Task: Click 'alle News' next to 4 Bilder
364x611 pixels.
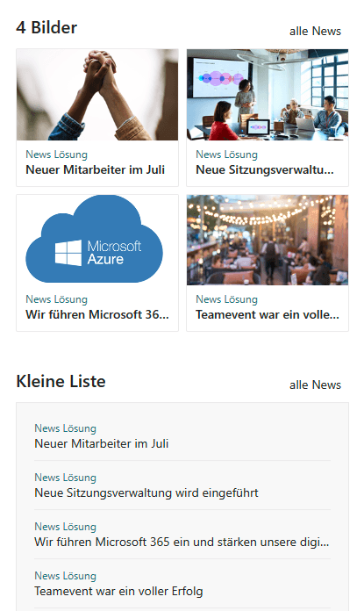Action: point(315,32)
